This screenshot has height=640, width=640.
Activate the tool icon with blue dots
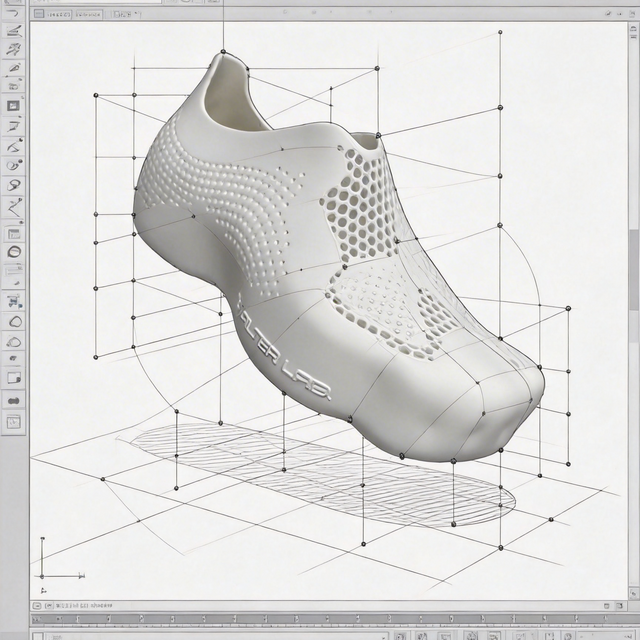pos(14,302)
